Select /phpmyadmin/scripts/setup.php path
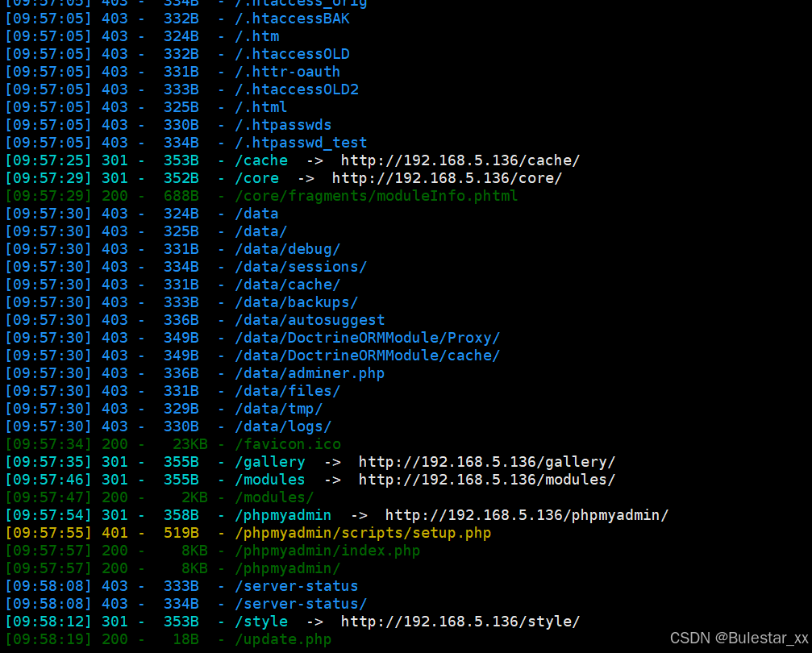 (x=363, y=532)
